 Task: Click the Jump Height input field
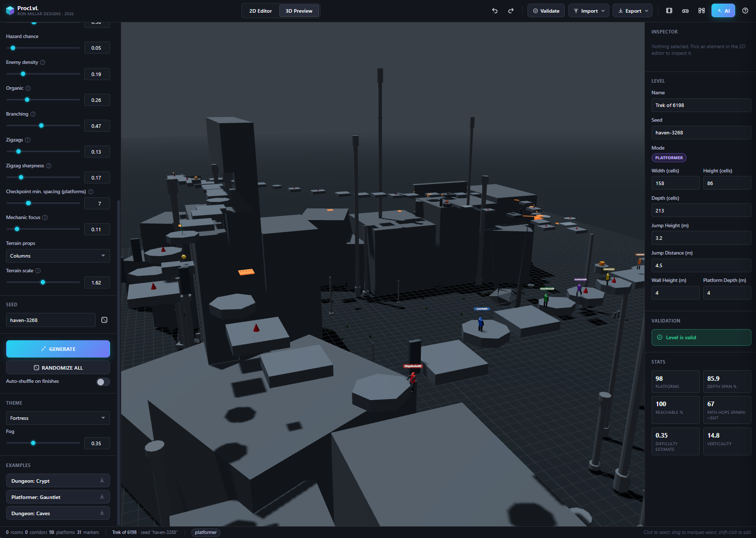[701, 238]
